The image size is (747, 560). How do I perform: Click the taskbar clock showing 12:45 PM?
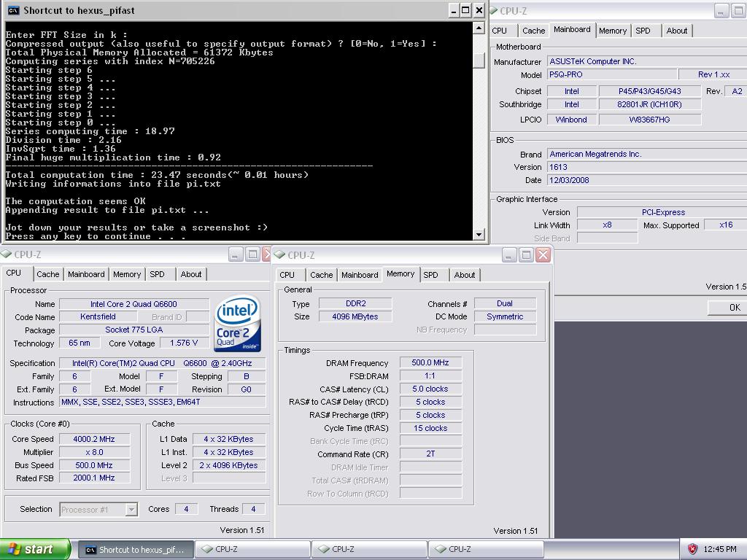pos(720,549)
